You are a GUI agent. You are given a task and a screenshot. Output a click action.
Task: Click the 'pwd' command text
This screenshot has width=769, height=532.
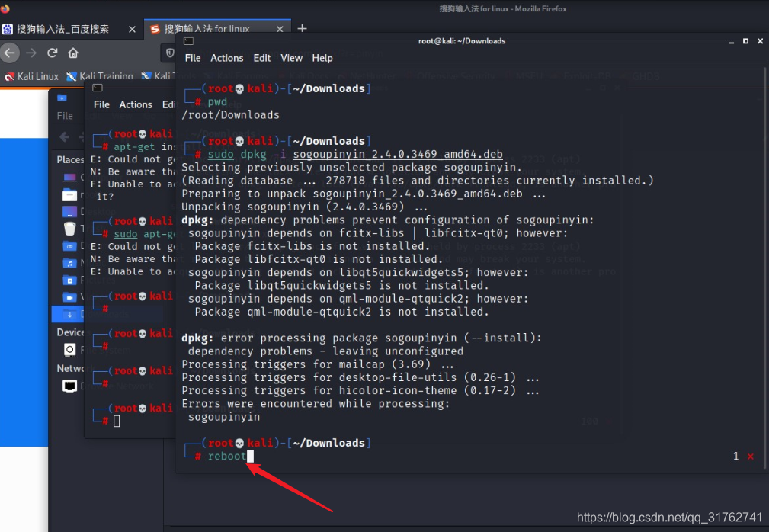coord(217,102)
